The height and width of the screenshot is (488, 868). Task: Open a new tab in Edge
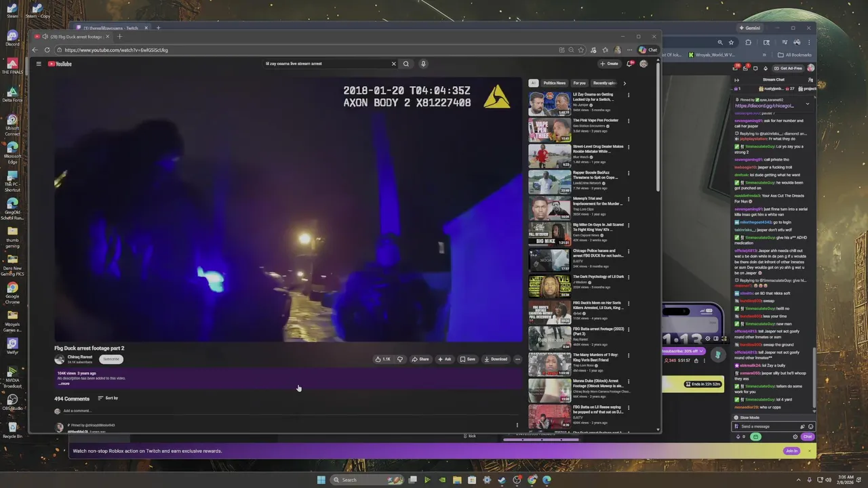click(x=119, y=37)
